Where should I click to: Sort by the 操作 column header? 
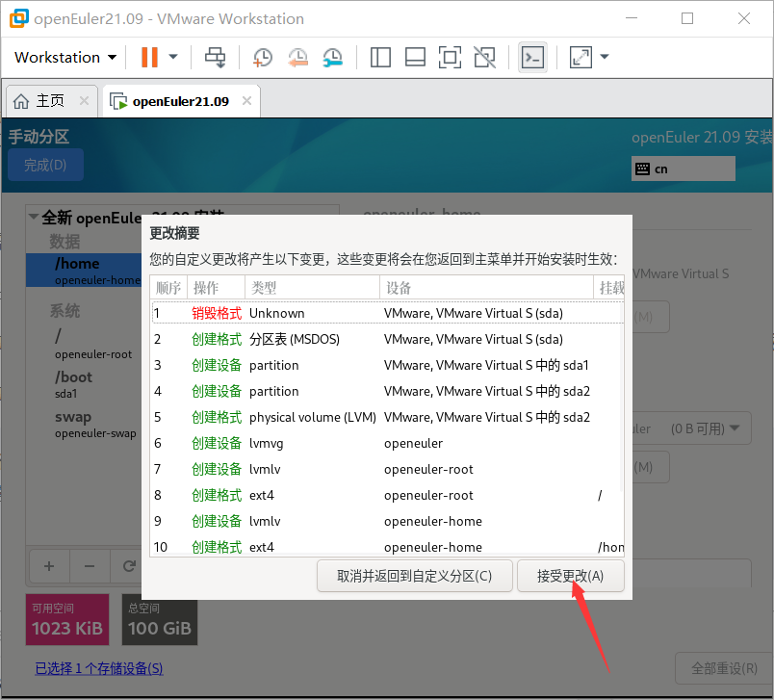[217, 288]
